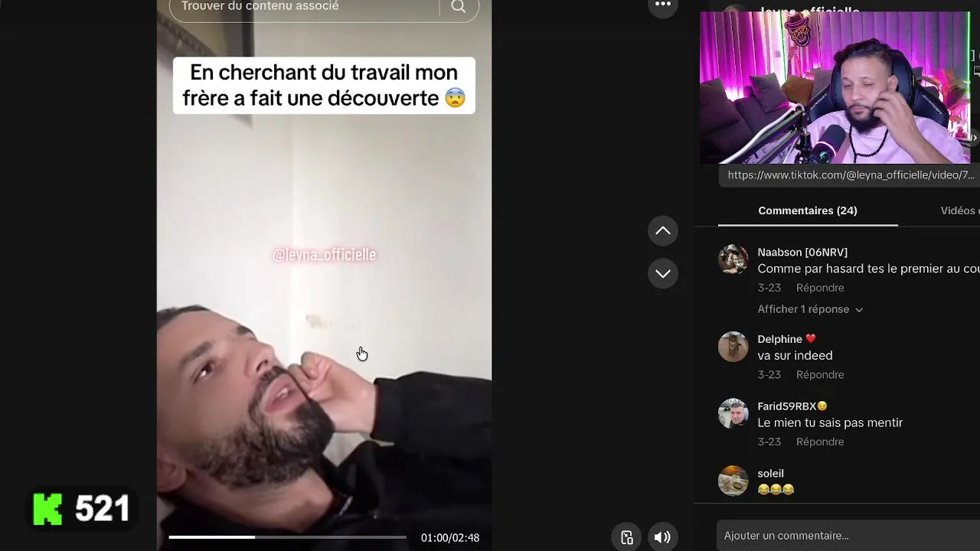This screenshot has height=551, width=980.
Task: Focus the Trouver du contenu associé search box
Action: [x=304, y=6]
